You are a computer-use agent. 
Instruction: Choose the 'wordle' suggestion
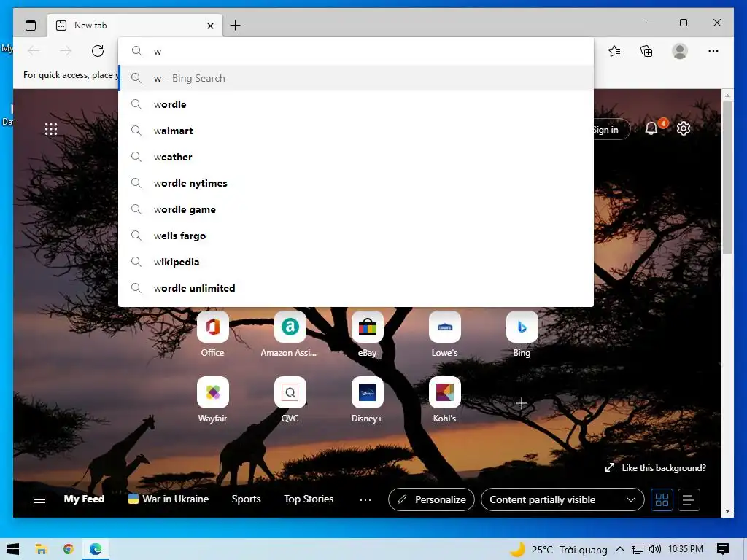point(356,104)
